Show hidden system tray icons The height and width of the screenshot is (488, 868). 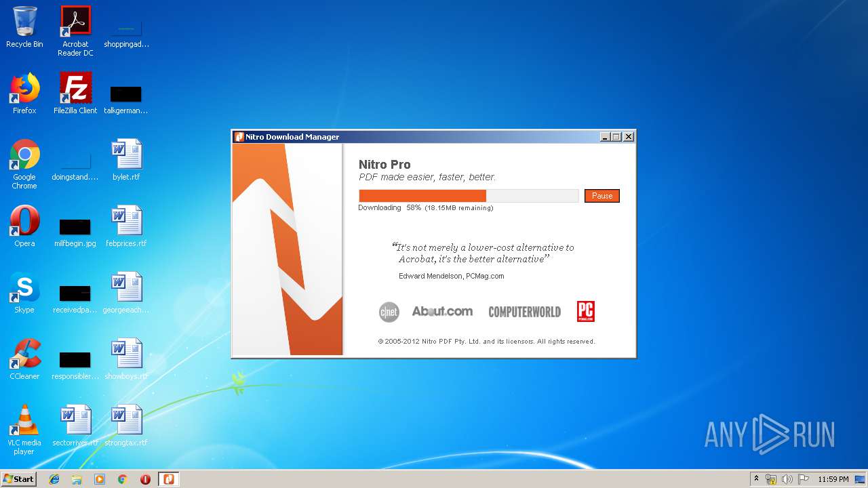(x=756, y=479)
